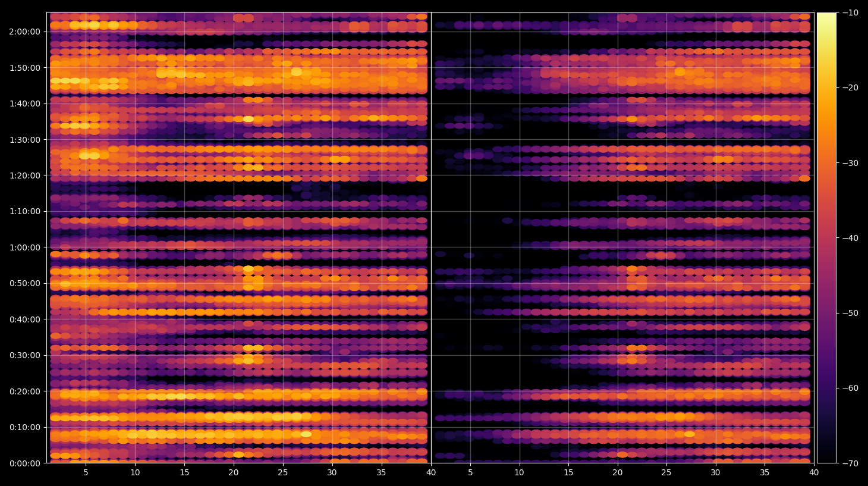The width and height of the screenshot is (868, 486).
Task: Click the 0:20:00 time axis label
Action: coord(25,391)
